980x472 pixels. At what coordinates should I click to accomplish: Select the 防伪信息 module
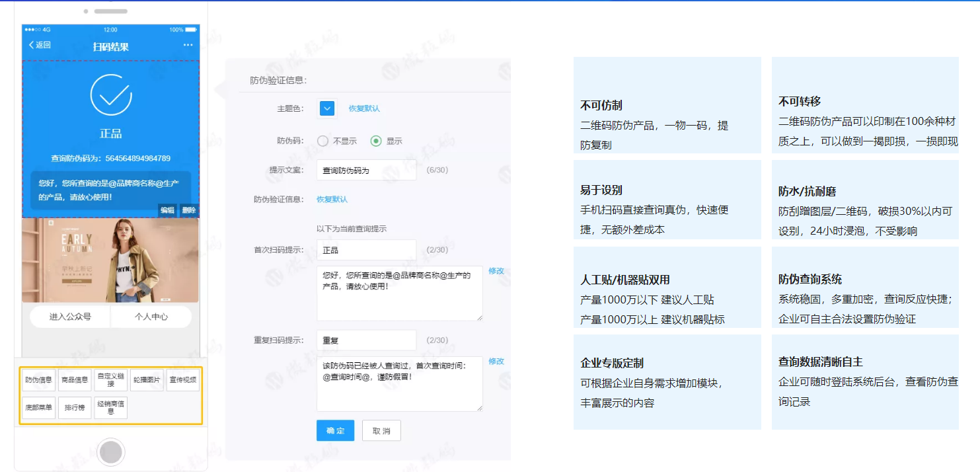(x=38, y=380)
